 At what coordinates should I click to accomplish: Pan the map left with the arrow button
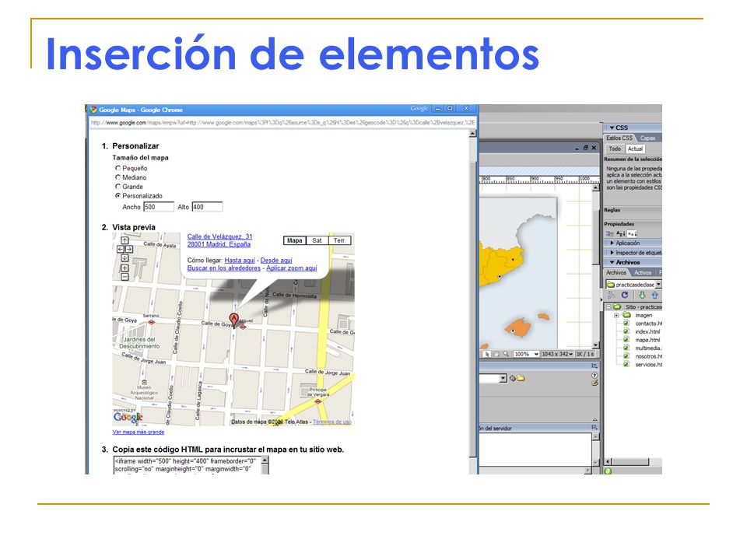[121, 249]
